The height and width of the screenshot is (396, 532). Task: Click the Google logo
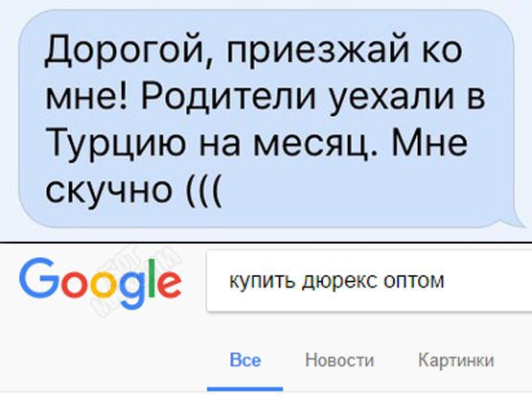pos(100,284)
